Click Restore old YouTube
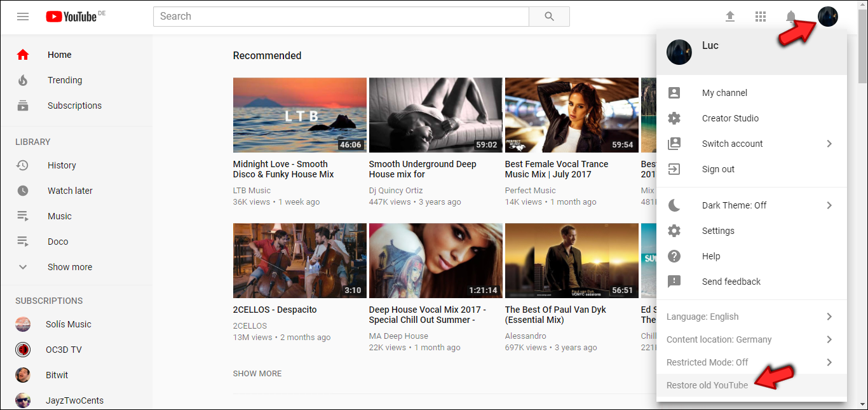The image size is (868, 410). (x=752, y=385)
